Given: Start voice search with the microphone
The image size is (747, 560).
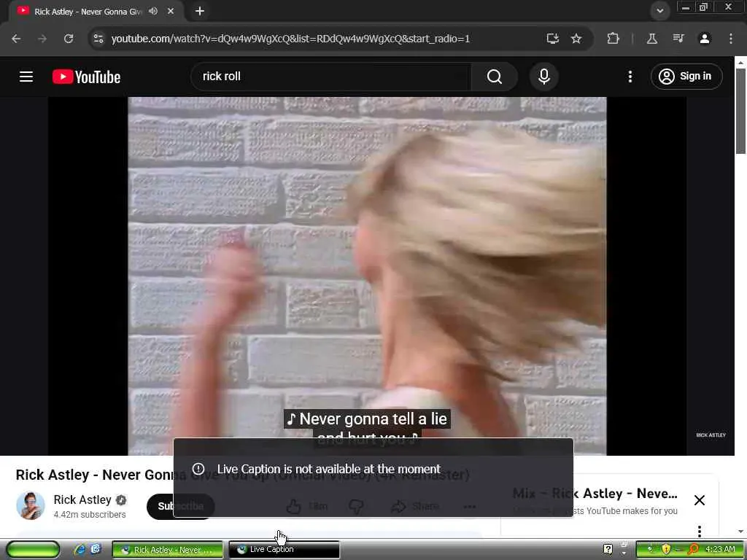Looking at the screenshot, I should tap(543, 77).
